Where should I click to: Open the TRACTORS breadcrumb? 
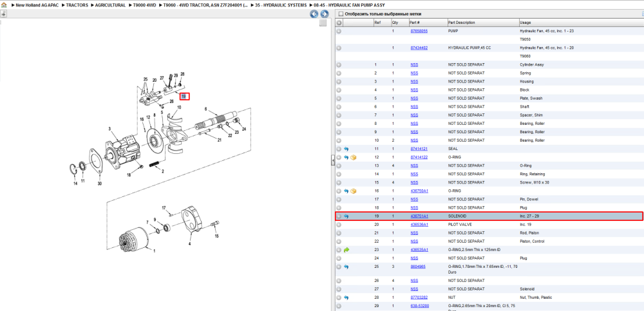(x=77, y=5)
